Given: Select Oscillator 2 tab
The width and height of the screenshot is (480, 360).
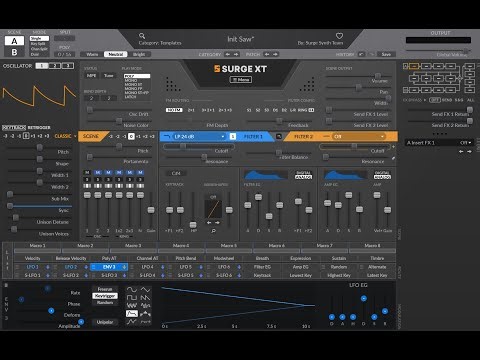Looking at the screenshot, I should pyautogui.click(x=55, y=66).
